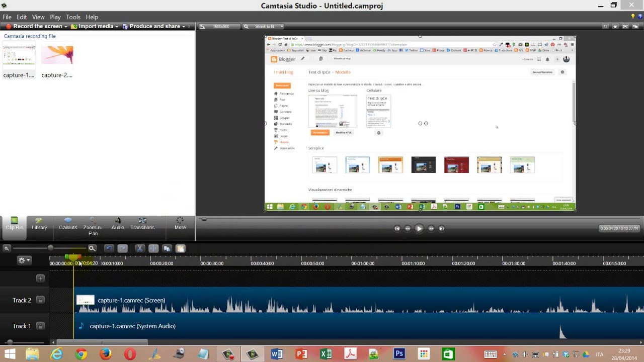Switch preview to full screen mode
The height and width of the screenshot is (362, 644).
(x=625, y=27)
